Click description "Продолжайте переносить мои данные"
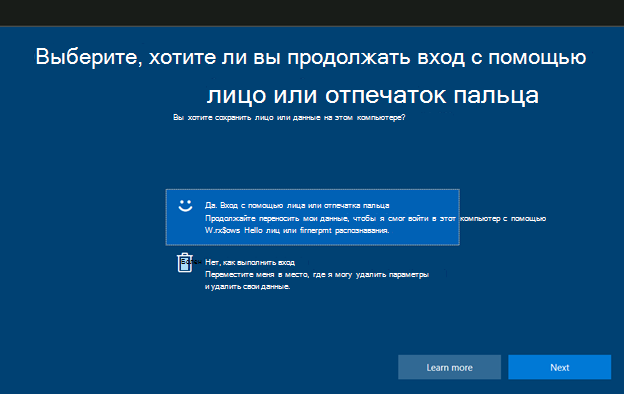624x394 pixels. pos(375,218)
